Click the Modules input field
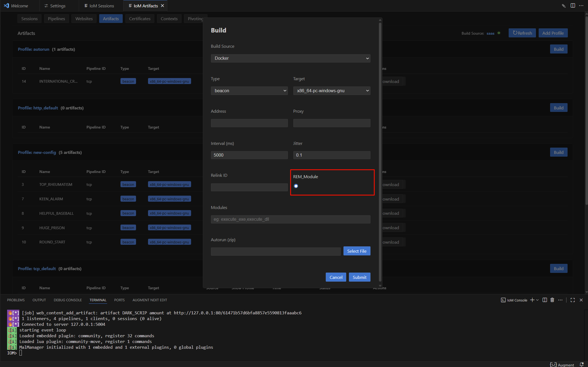The image size is (588, 367). click(290, 219)
